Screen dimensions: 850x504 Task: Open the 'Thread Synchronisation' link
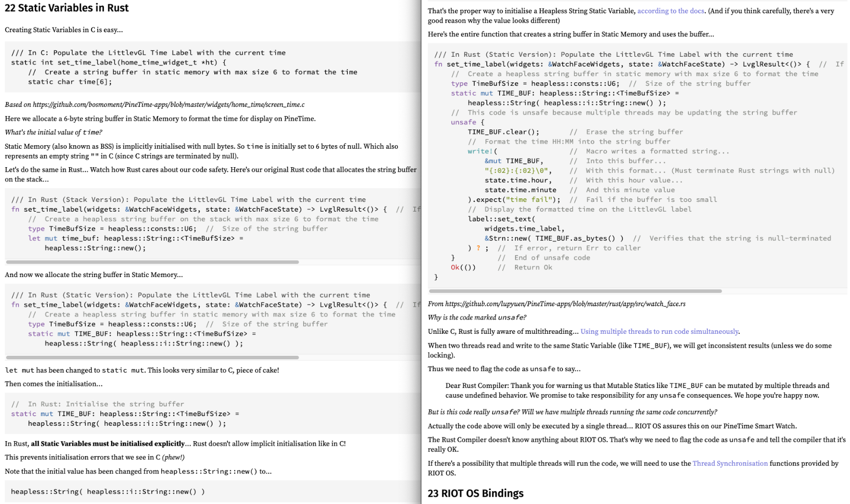pyautogui.click(x=730, y=463)
